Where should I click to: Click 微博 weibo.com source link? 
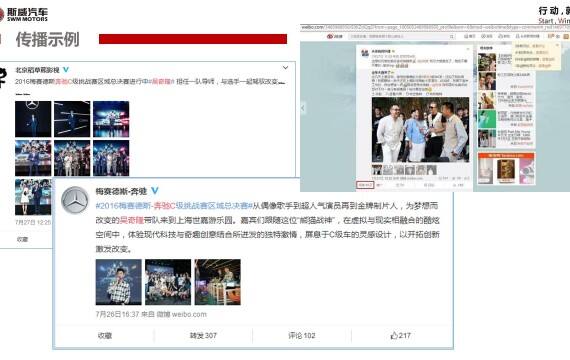pyautogui.click(x=181, y=314)
